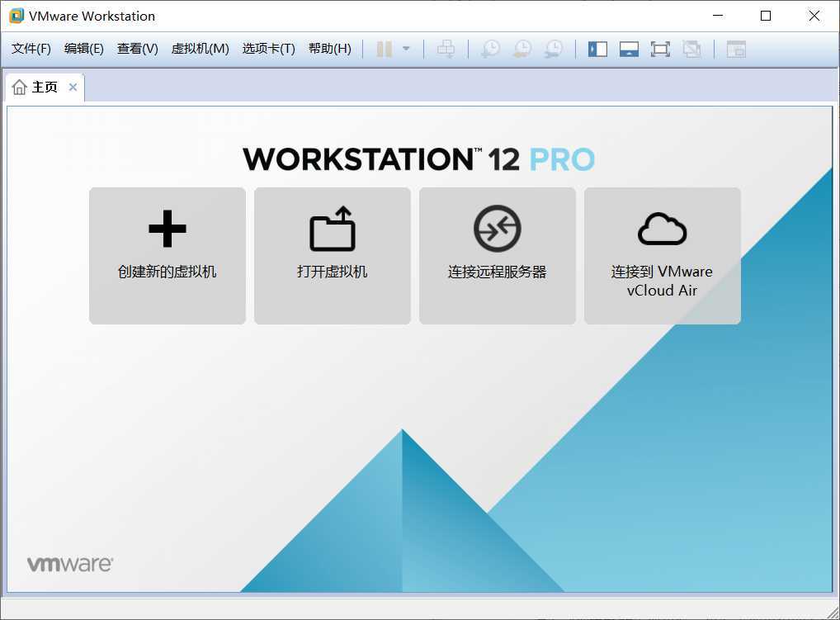Maximize the VMware Workstation window

coord(766,16)
